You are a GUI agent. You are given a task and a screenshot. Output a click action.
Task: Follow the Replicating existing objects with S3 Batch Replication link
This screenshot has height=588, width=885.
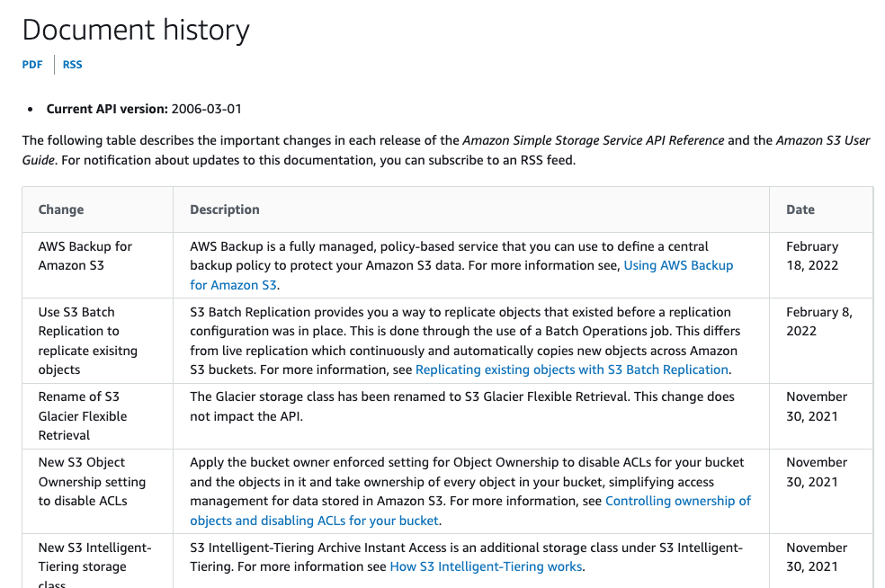click(572, 370)
